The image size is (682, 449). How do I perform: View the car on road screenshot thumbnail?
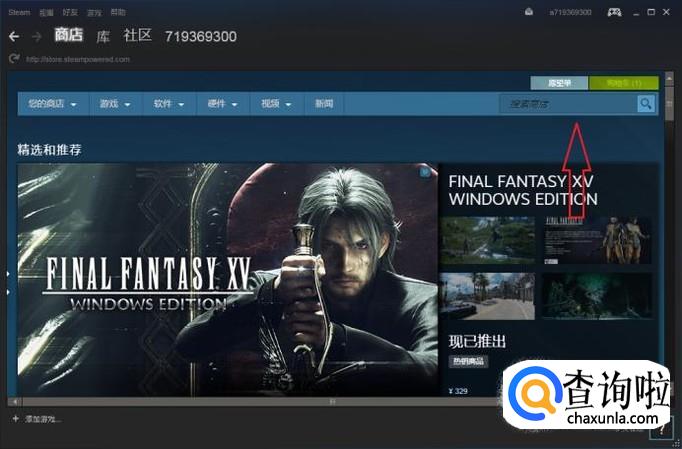coord(487,296)
